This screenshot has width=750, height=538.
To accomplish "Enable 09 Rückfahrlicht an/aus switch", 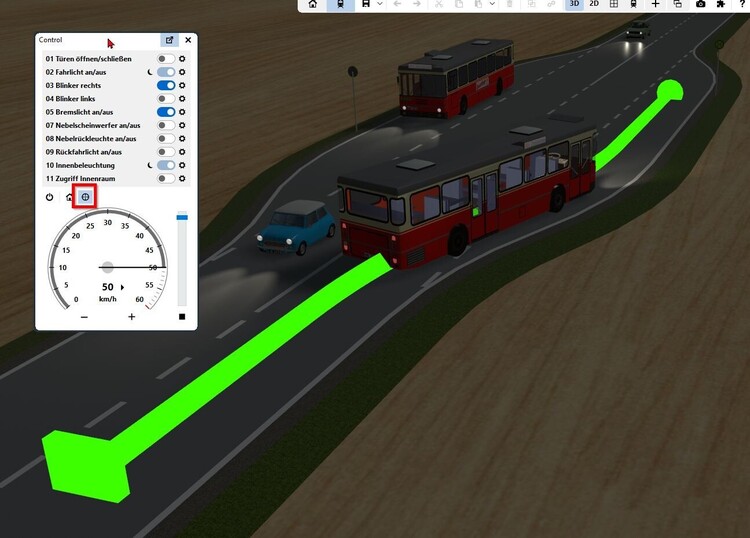I will pos(166,152).
